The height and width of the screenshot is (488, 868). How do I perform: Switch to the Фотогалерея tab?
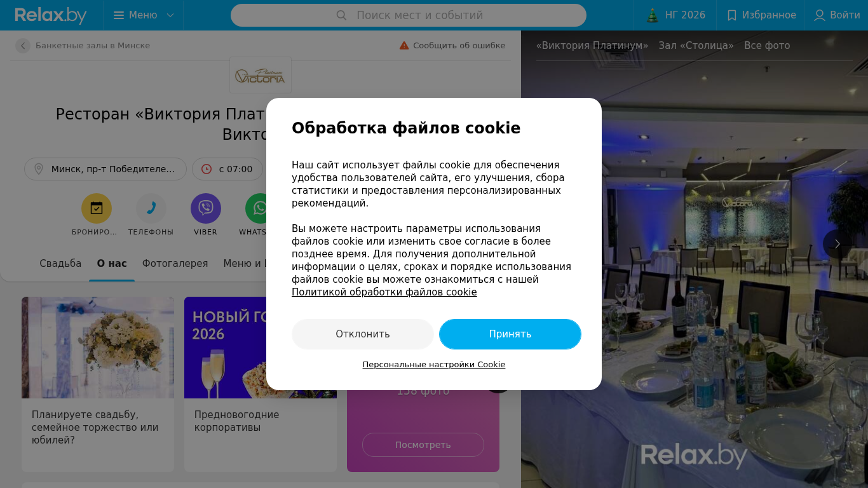[x=175, y=264]
